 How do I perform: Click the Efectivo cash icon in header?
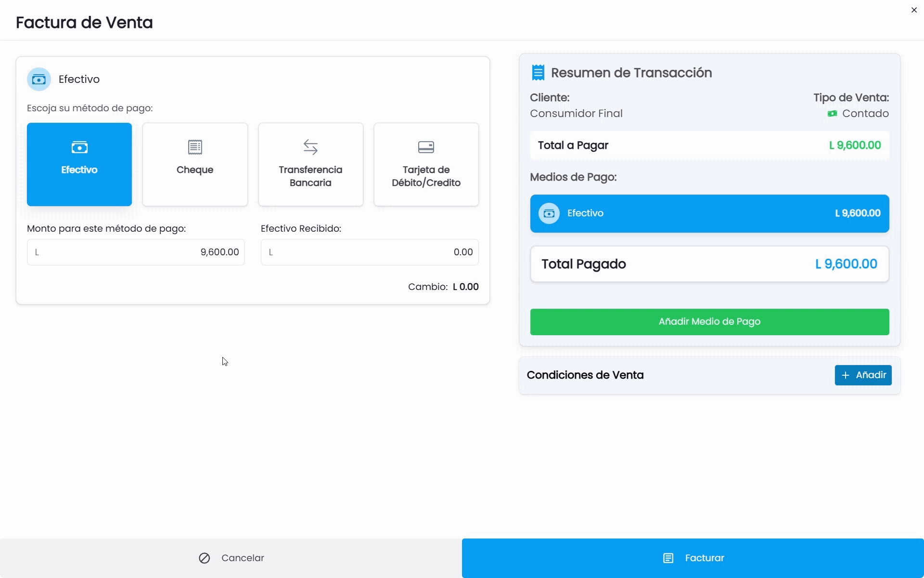click(x=39, y=79)
